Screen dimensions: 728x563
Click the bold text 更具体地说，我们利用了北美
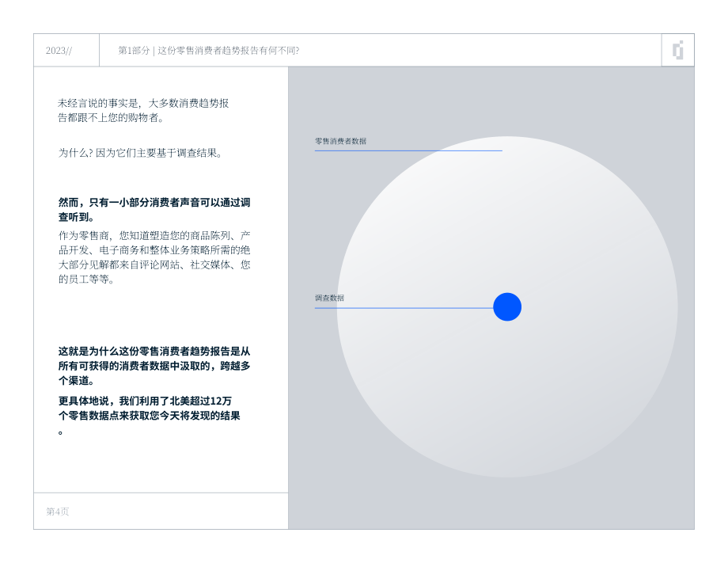tap(149, 415)
